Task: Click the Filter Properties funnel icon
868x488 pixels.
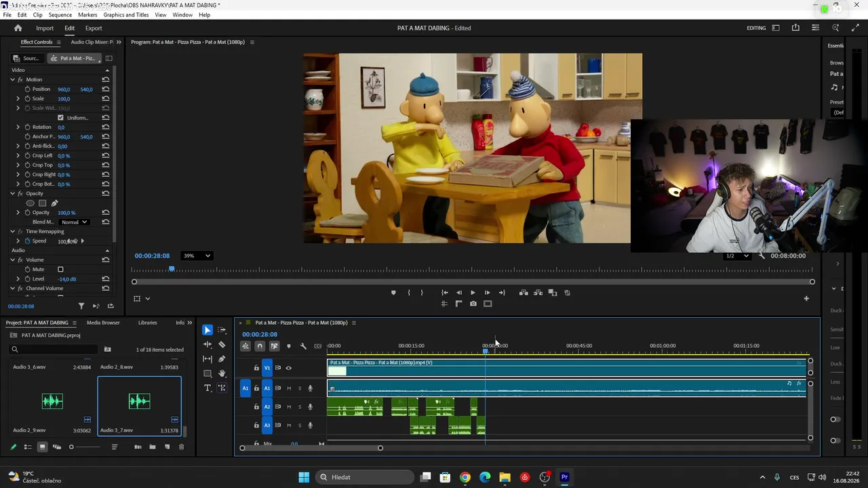Action: click(81, 306)
